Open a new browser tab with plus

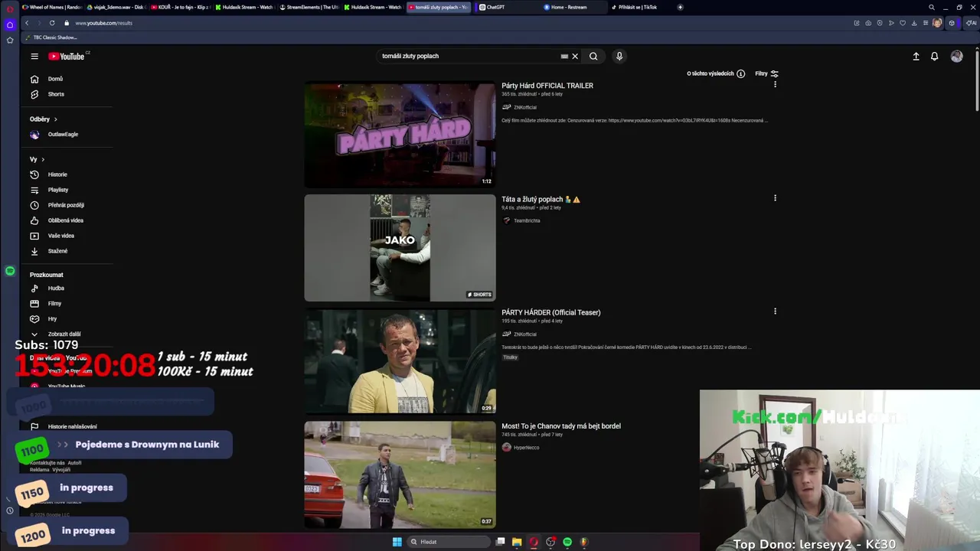680,7
